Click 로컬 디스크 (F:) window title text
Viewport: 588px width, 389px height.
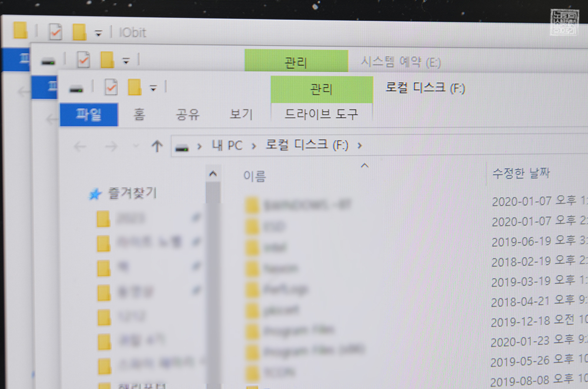tap(425, 88)
